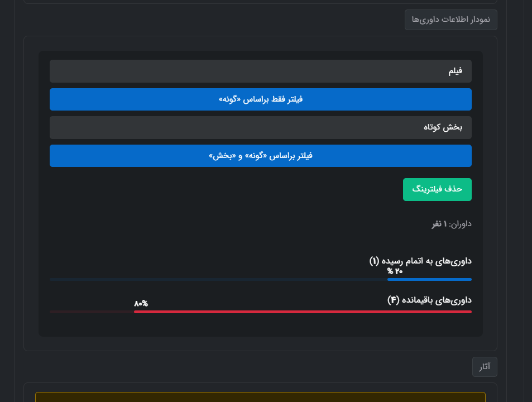This screenshot has height=402, width=532.
Task: Click the blue completed-reviews progress bar
Action: click(x=429, y=279)
